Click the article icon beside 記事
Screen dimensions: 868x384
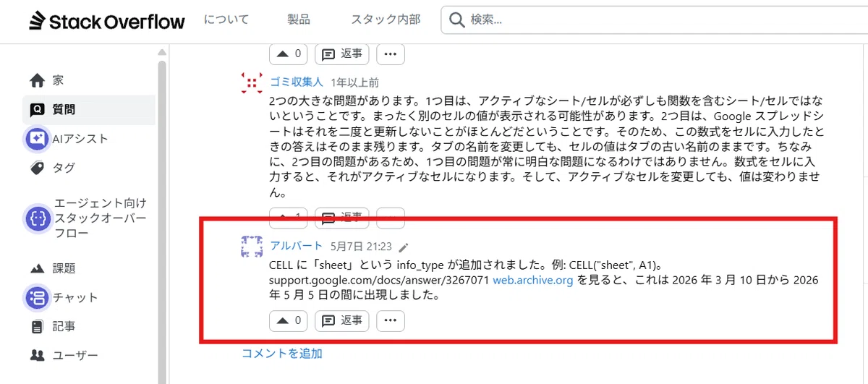(37, 327)
